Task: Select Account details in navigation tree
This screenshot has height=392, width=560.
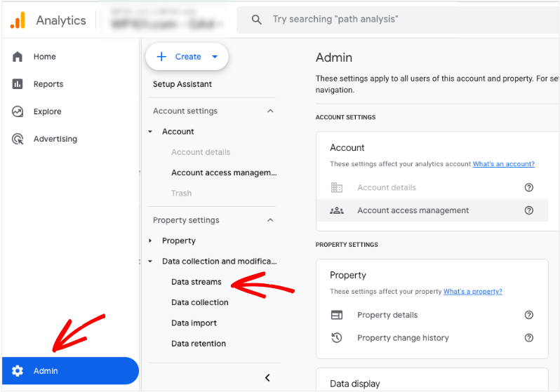Action: [201, 152]
